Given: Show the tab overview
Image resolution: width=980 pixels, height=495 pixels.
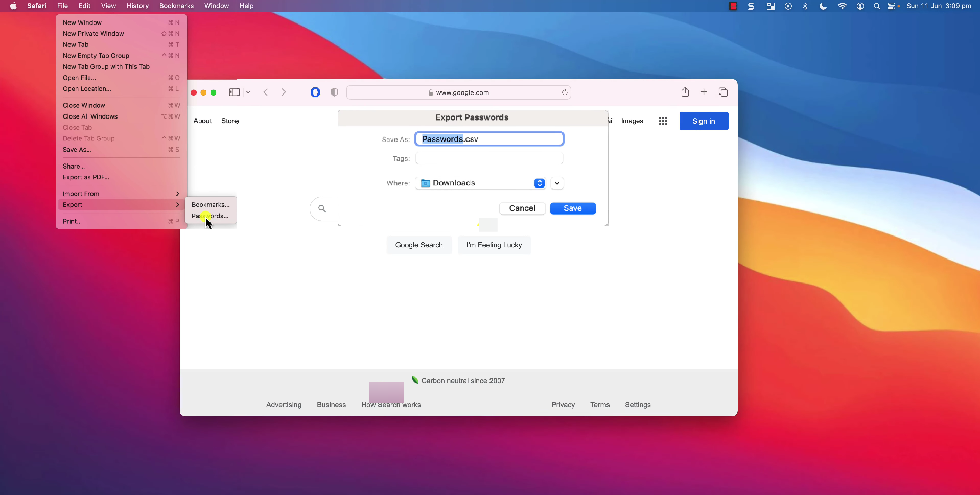Looking at the screenshot, I should pyautogui.click(x=723, y=92).
